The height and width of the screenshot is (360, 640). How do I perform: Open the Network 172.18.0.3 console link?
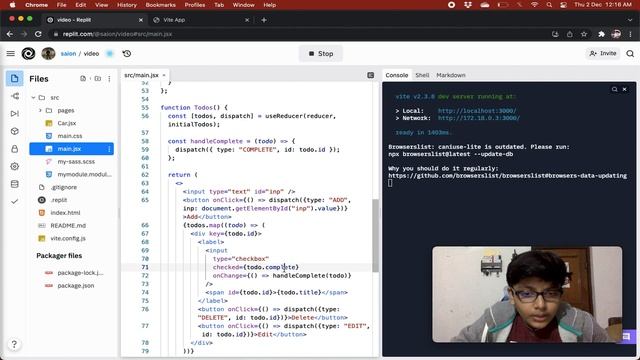(x=479, y=118)
